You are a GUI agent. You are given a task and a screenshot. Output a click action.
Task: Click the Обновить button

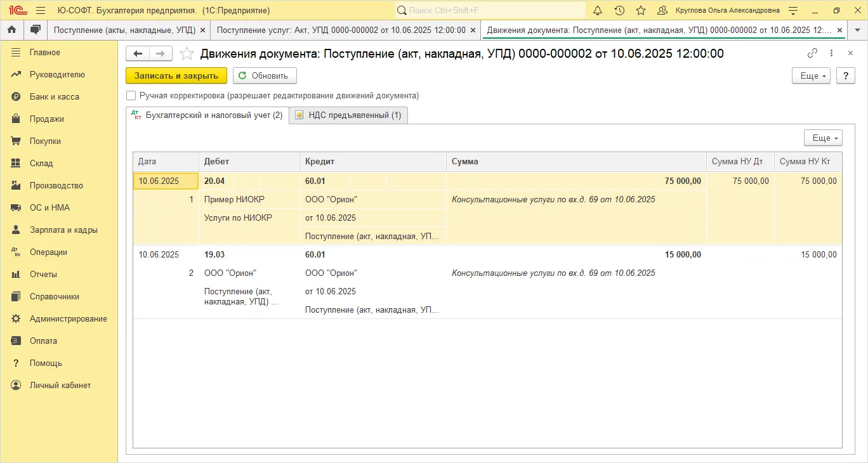pyautogui.click(x=265, y=75)
